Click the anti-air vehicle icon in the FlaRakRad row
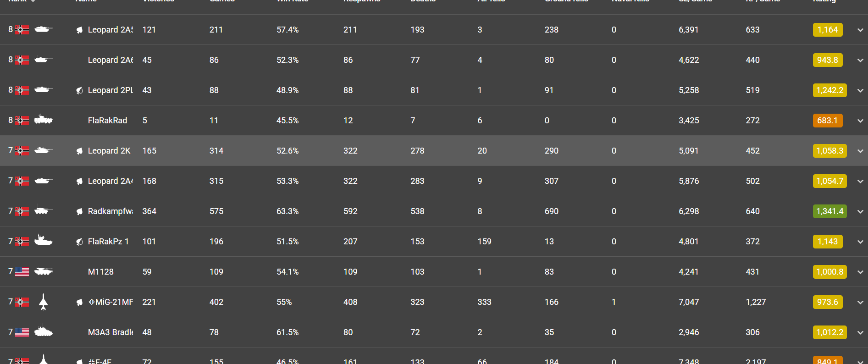868x364 pixels. pos(43,120)
